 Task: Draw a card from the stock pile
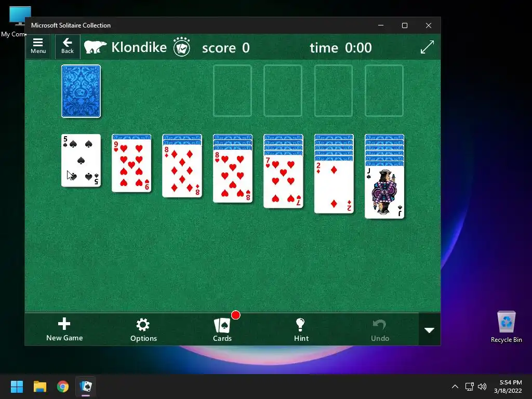pos(81,91)
